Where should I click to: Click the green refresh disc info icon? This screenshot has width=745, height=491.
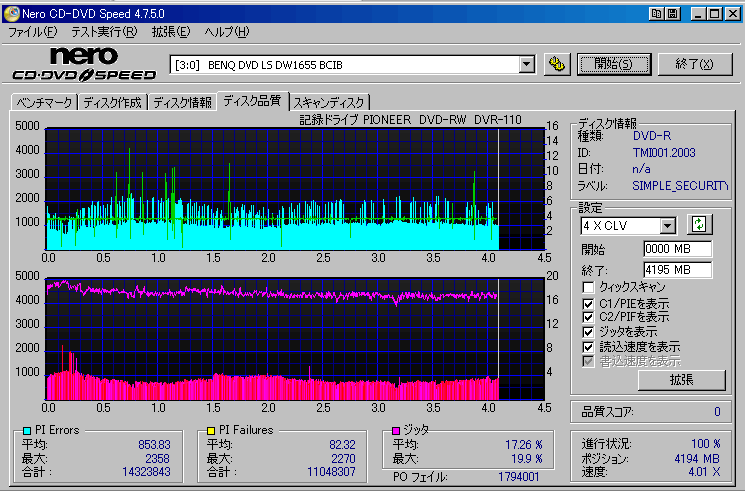click(699, 224)
